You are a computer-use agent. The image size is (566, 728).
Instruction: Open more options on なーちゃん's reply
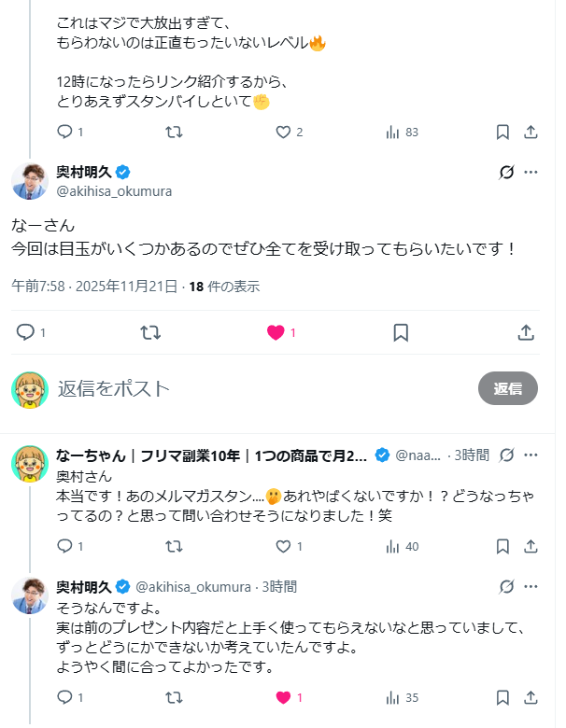click(531, 455)
